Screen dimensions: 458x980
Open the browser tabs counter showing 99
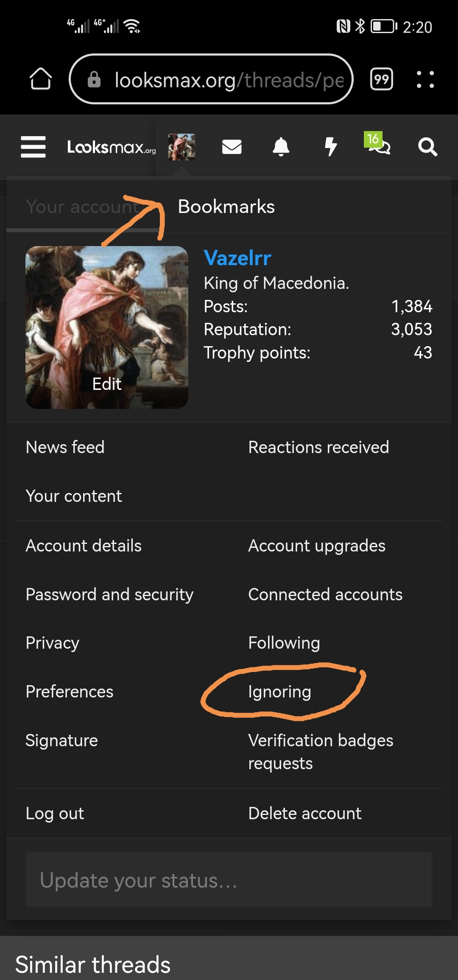tap(381, 79)
